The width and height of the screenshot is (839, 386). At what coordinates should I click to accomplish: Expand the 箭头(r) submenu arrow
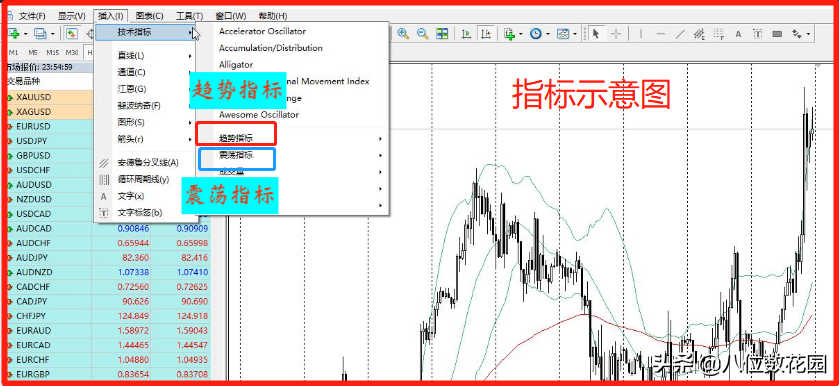tap(190, 139)
